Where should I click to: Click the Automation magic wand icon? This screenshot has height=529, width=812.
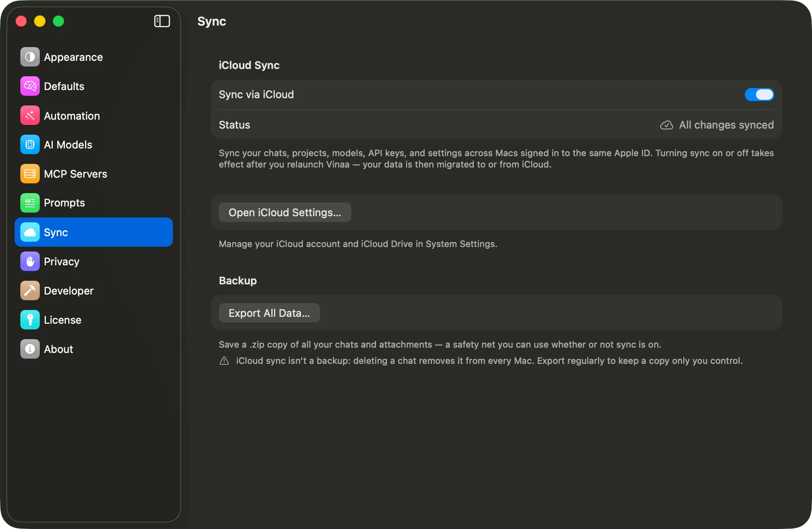pyautogui.click(x=30, y=116)
